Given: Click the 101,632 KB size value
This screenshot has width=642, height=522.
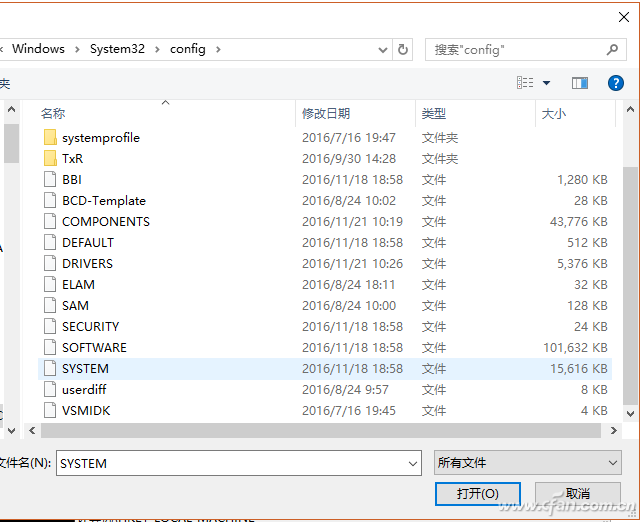Looking at the screenshot, I should pos(575,348).
